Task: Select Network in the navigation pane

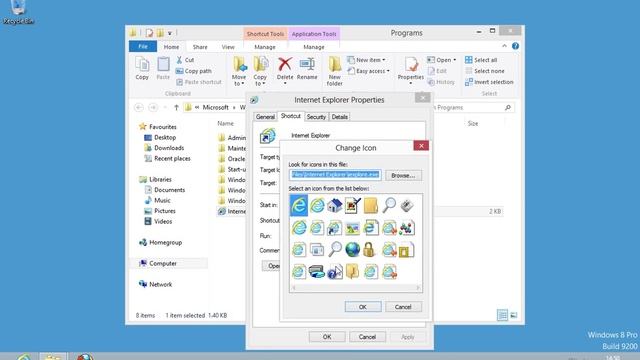Action: point(156,284)
